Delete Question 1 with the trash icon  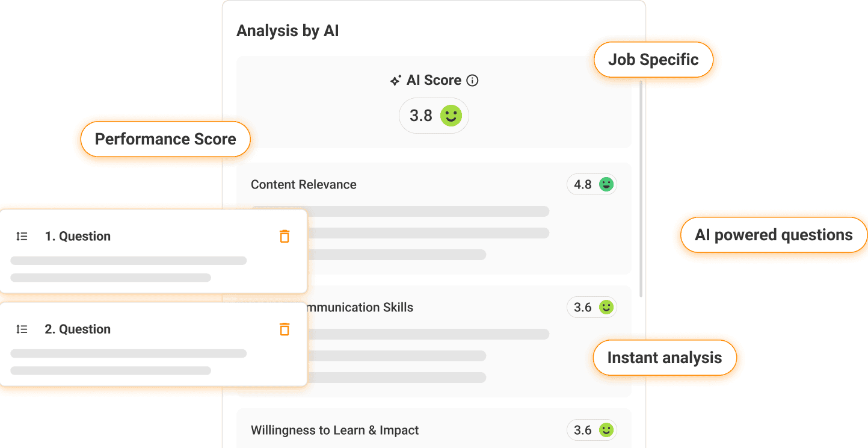pos(285,236)
